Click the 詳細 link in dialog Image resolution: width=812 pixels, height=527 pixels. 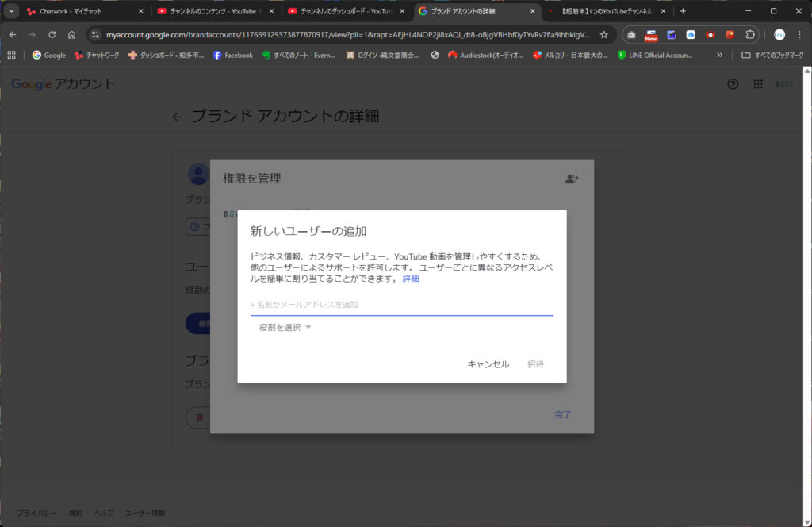[x=411, y=279]
